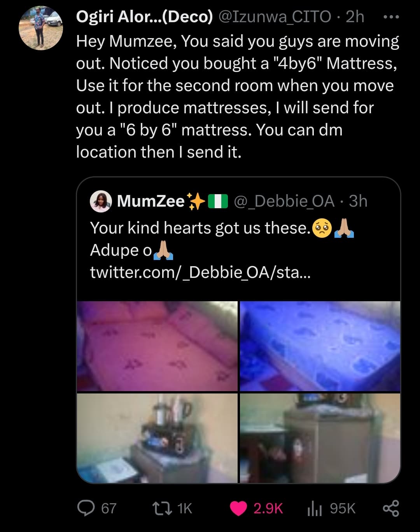This screenshot has width=420, height=532.
Task: Open the blue mattress photo
Action: pos(320,346)
